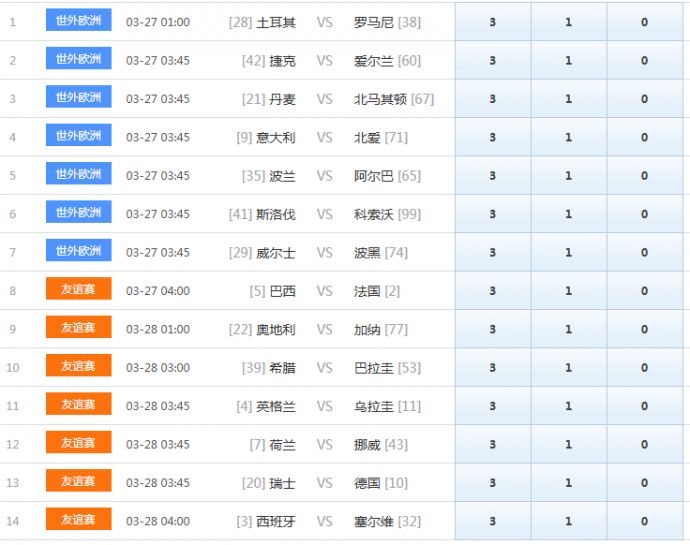Click VS between 巴西 and 法国
Viewport: 690px width, 545px height.
pos(325,291)
